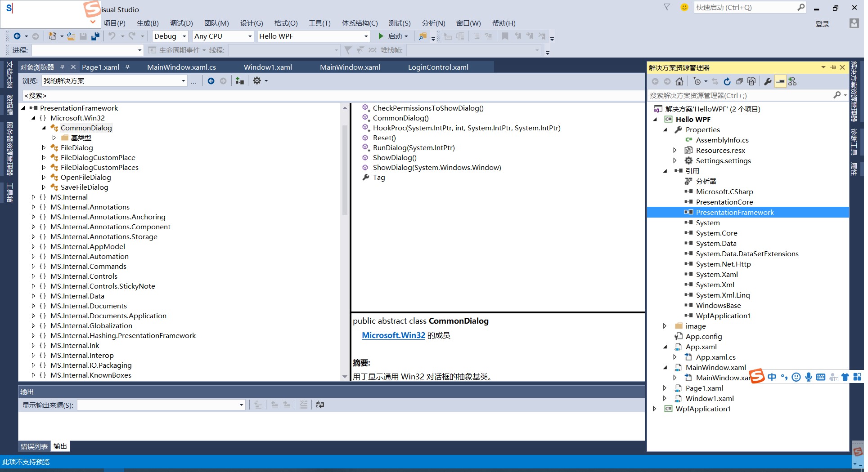Toggle Sogou Chinese/English input mode

coord(772,377)
